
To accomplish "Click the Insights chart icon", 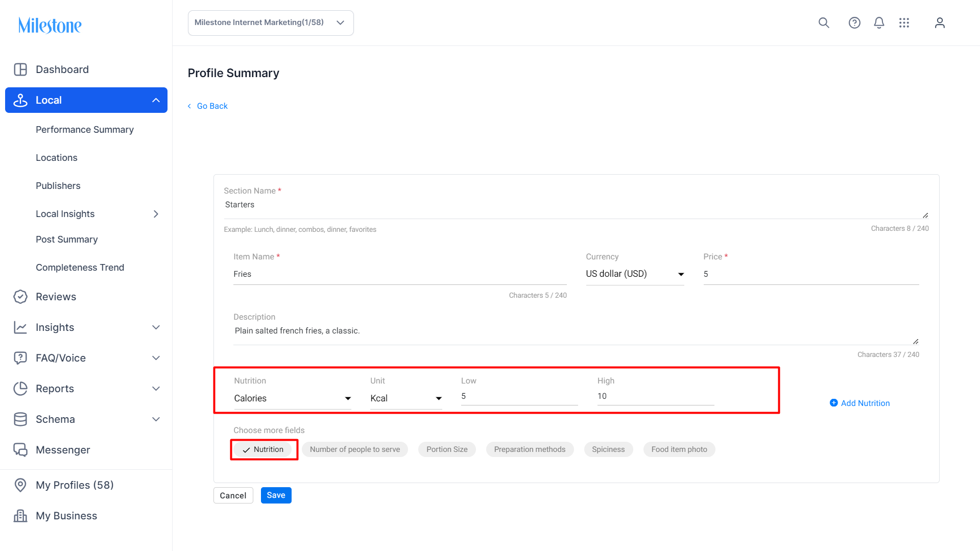I will pyautogui.click(x=20, y=327).
